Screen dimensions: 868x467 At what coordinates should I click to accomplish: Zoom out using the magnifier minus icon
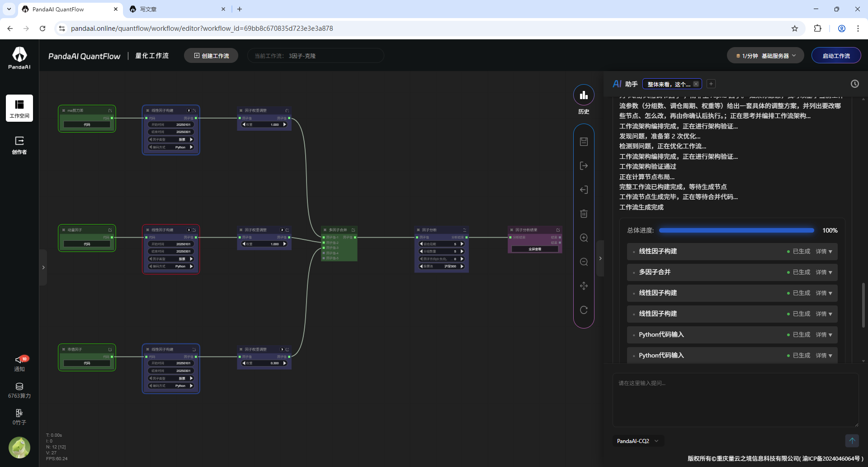[x=584, y=262]
